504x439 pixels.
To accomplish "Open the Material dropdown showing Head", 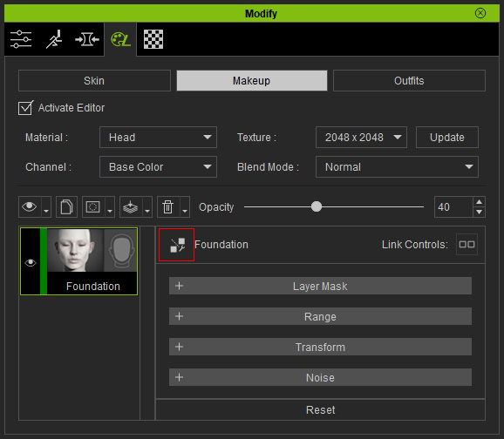I will [158, 137].
